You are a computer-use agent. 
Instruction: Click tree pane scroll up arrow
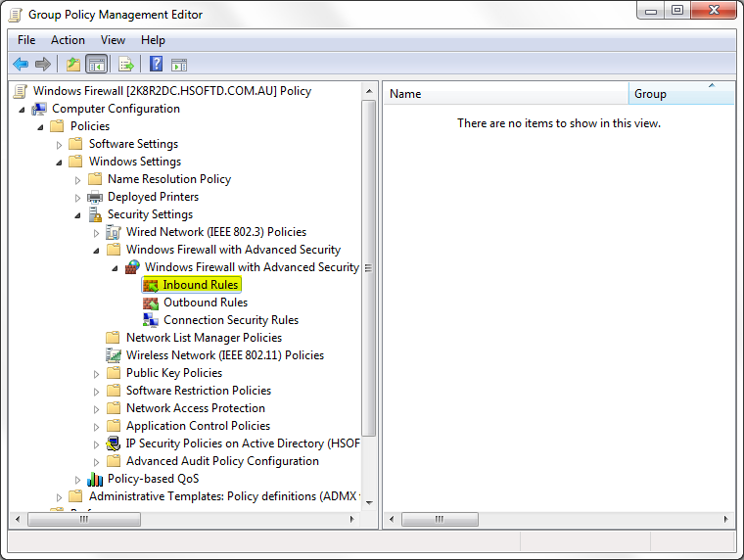pos(369,91)
